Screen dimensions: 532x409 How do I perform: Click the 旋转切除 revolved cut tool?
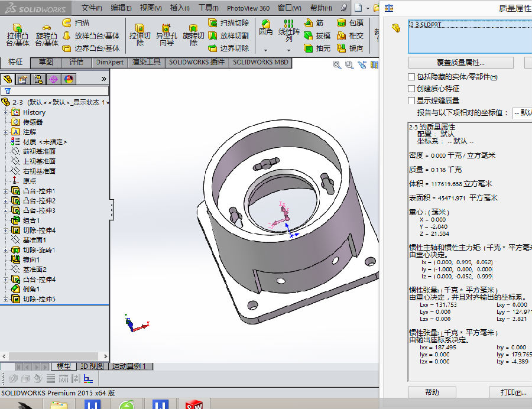pyautogui.click(x=193, y=33)
